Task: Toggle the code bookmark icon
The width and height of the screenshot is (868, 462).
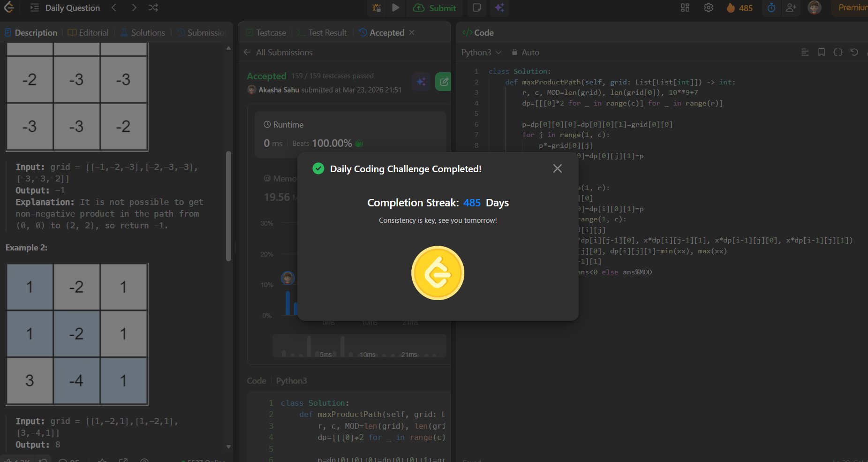Action: [x=822, y=53]
